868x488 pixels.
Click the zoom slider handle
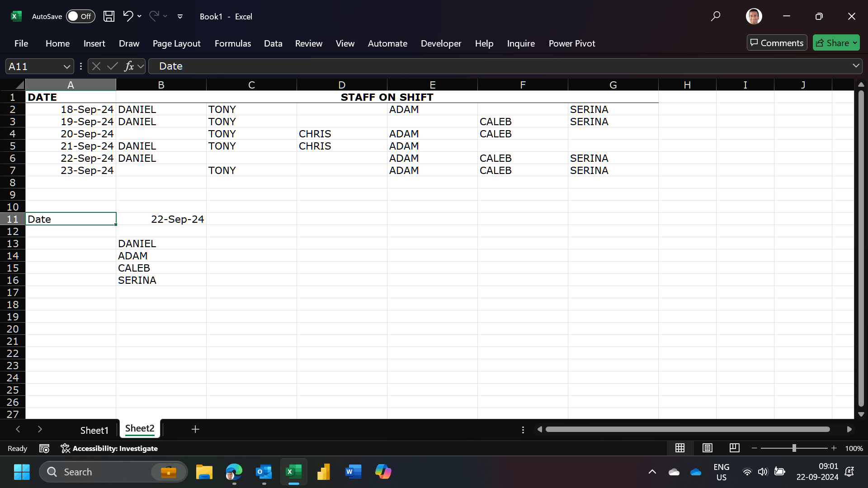(x=794, y=448)
